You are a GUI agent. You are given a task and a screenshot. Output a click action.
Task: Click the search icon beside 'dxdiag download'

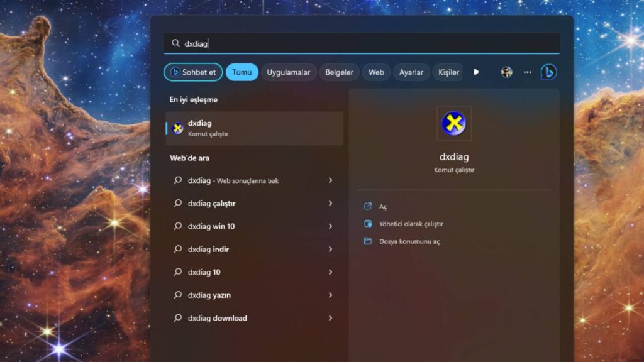(177, 318)
